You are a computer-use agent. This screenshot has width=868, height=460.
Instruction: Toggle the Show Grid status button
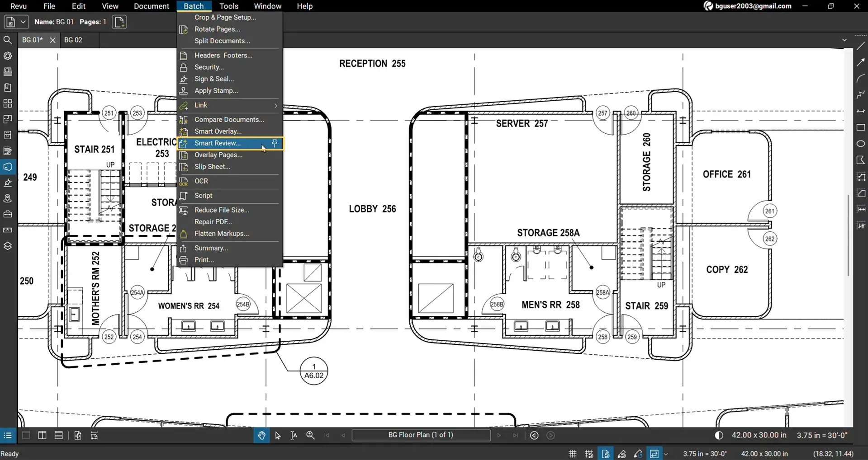point(573,454)
